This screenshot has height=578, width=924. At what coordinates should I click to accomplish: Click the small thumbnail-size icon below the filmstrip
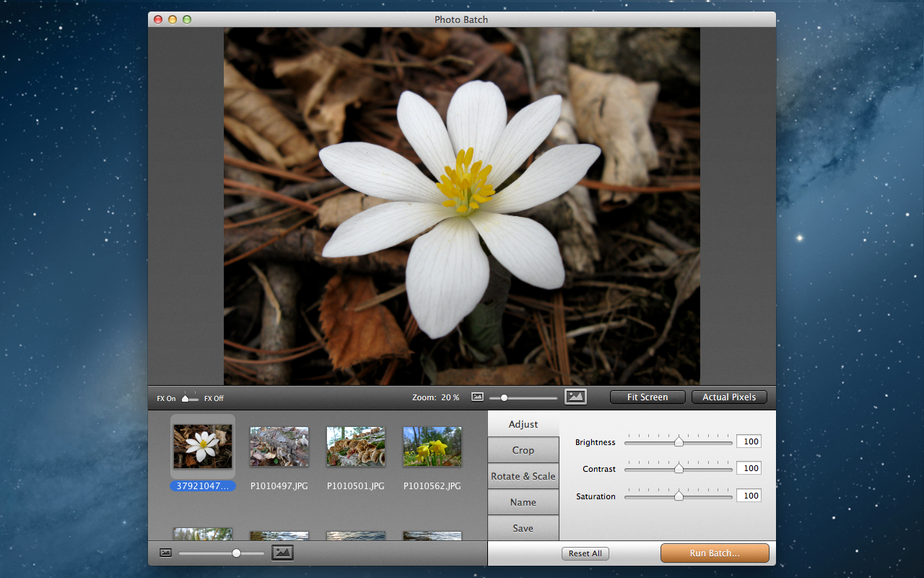coord(165,552)
